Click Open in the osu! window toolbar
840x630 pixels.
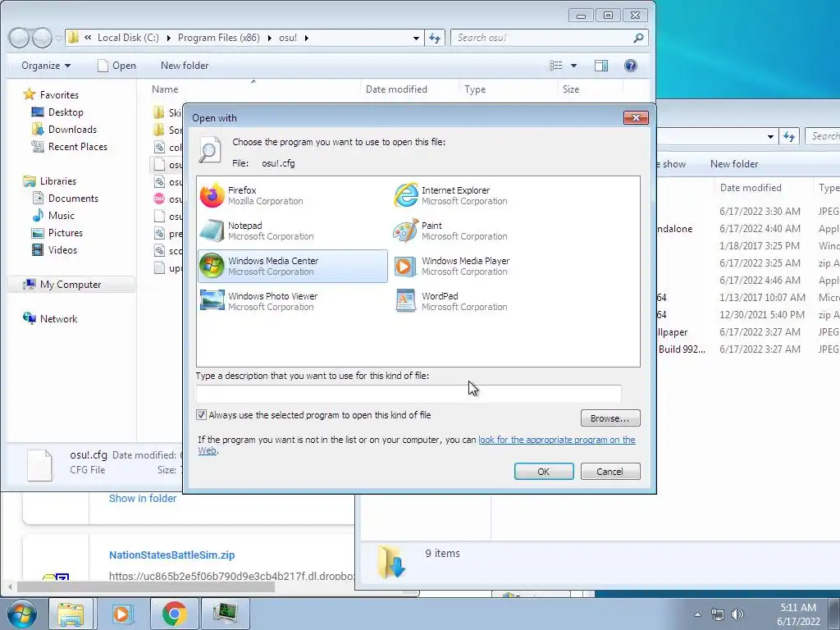pos(116,66)
